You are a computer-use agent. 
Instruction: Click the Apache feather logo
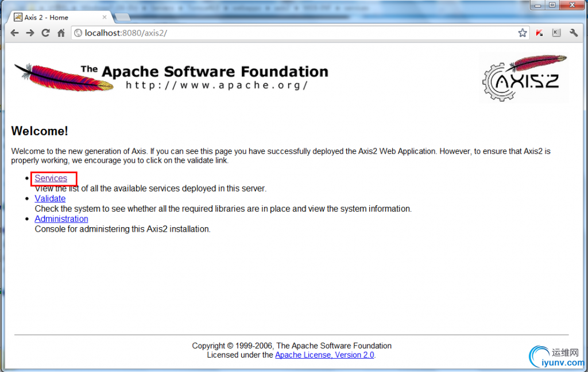[64, 77]
